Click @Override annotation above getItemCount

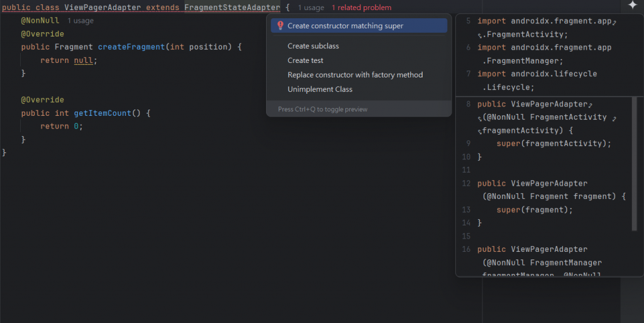(42, 100)
